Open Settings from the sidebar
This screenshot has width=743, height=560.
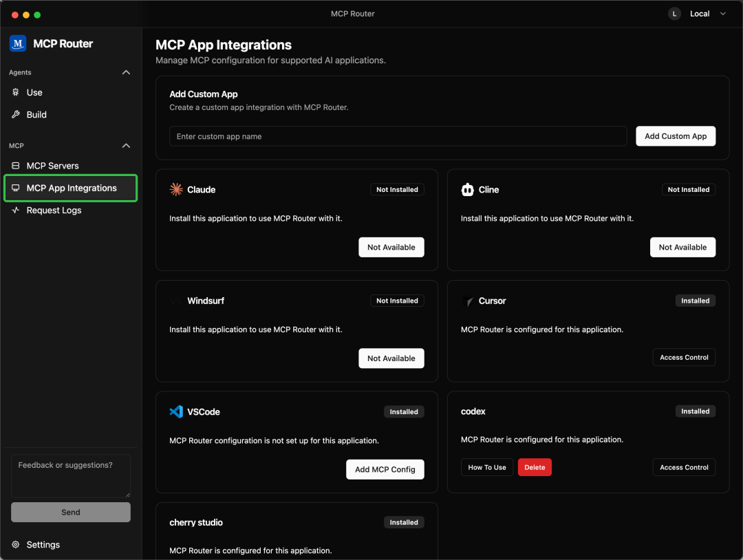pyautogui.click(x=38, y=544)
